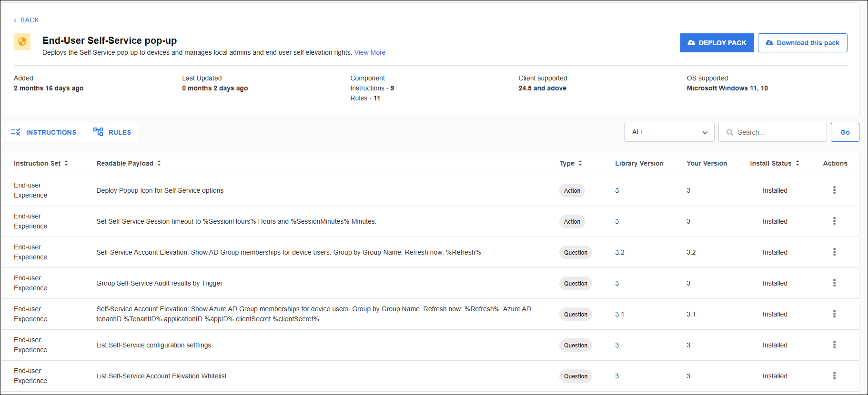The width and height of the screenshot is (868, 395).
Task: Select the Instructions tab
Action: [43, 132]
